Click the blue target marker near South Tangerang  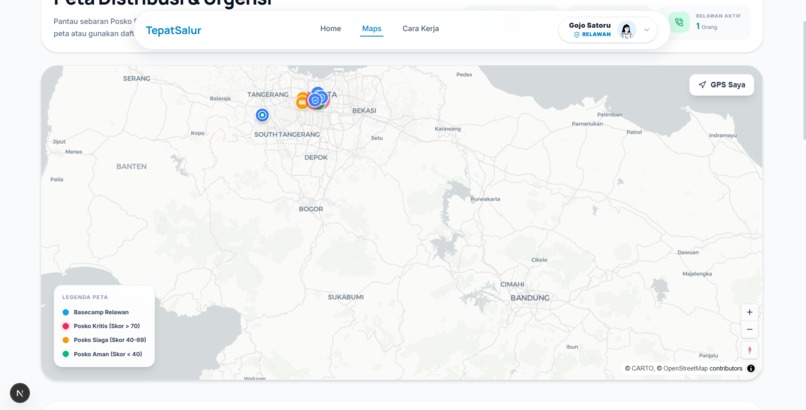[x=262, y=115]
